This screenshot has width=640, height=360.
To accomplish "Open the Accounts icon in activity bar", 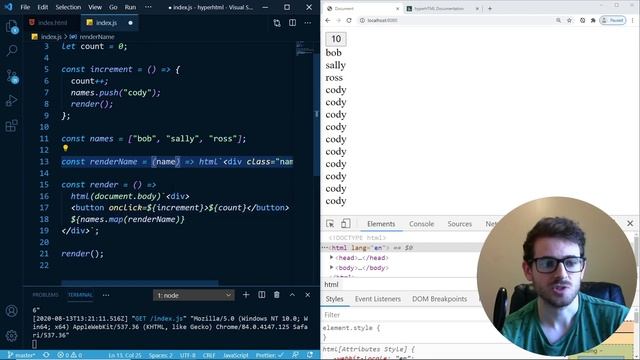I will tap(12, 311).
